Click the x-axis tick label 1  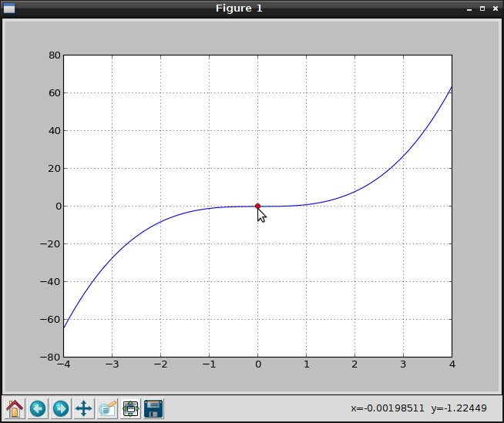(x=306, y=365)
